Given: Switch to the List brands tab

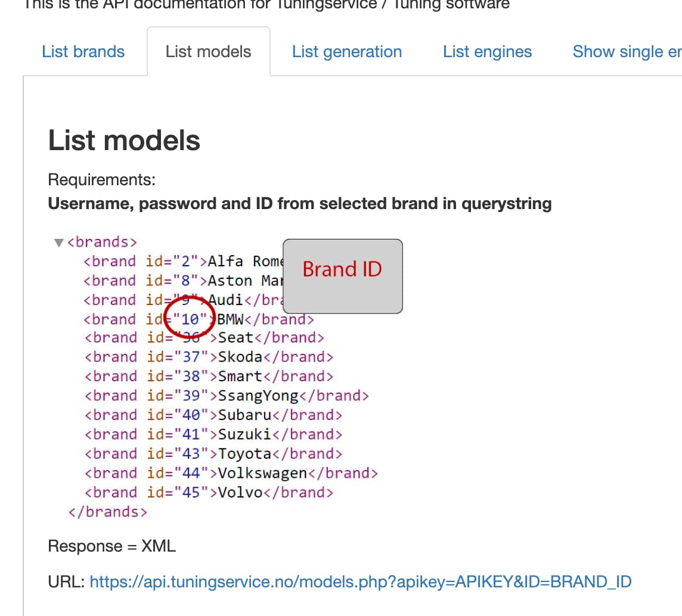Looking at the screenshot, I should coord(83,52).
